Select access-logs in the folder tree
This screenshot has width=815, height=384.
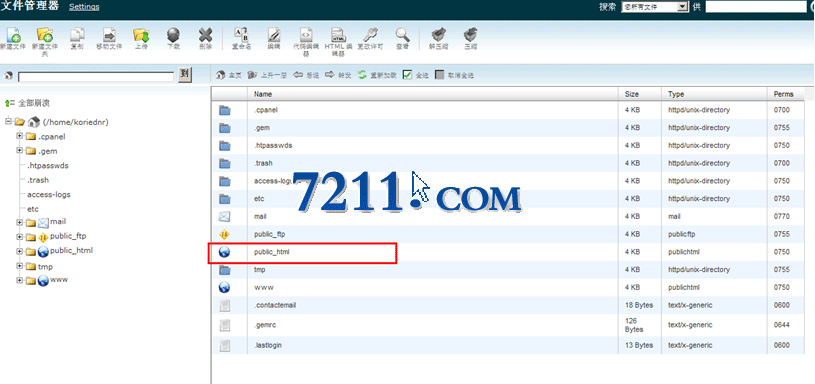pyautogui.click(x=49, y=195)
